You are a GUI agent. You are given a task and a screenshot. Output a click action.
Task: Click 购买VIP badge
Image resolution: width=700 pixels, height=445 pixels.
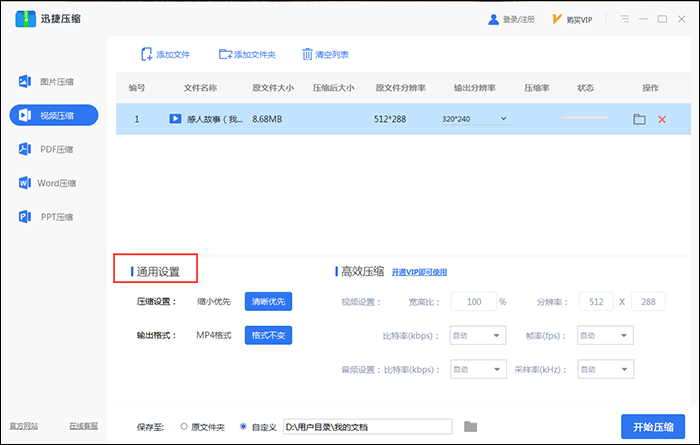click(572, 20)
